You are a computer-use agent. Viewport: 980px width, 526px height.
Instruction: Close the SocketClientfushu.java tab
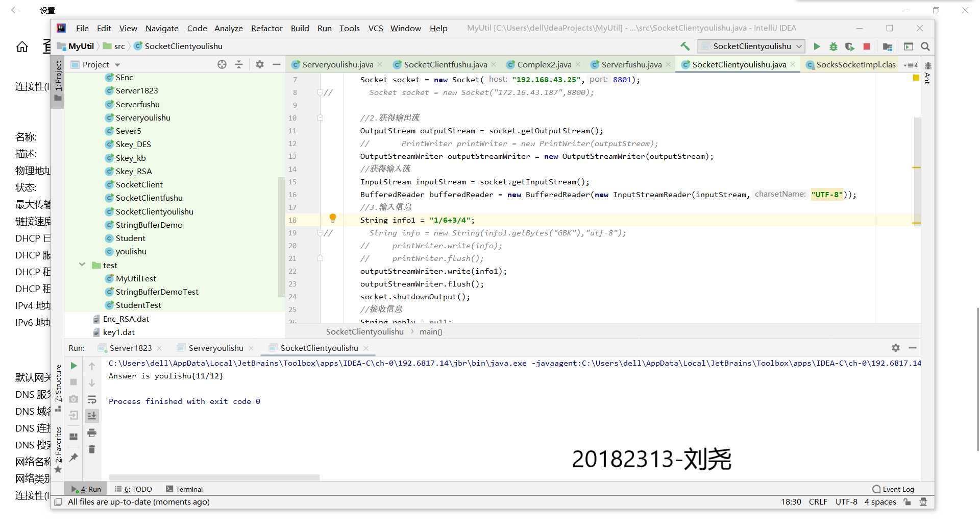click(494, 64)
